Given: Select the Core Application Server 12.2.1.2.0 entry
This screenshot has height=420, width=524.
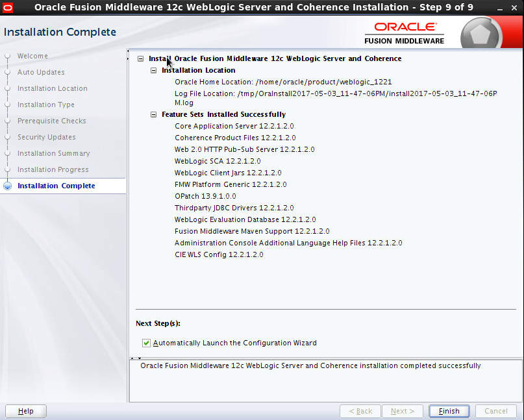Looking at the screenshot, I should tap(234, 126).
